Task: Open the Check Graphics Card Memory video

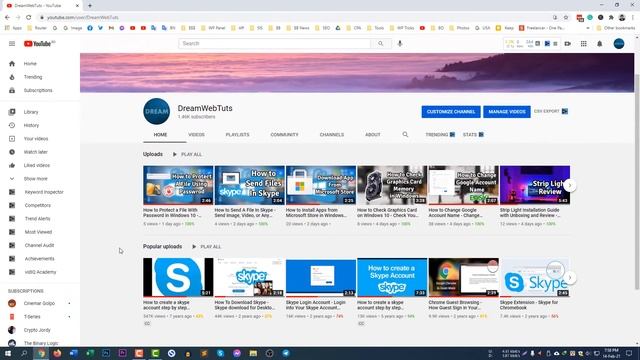Action: [x=392, y=185]
